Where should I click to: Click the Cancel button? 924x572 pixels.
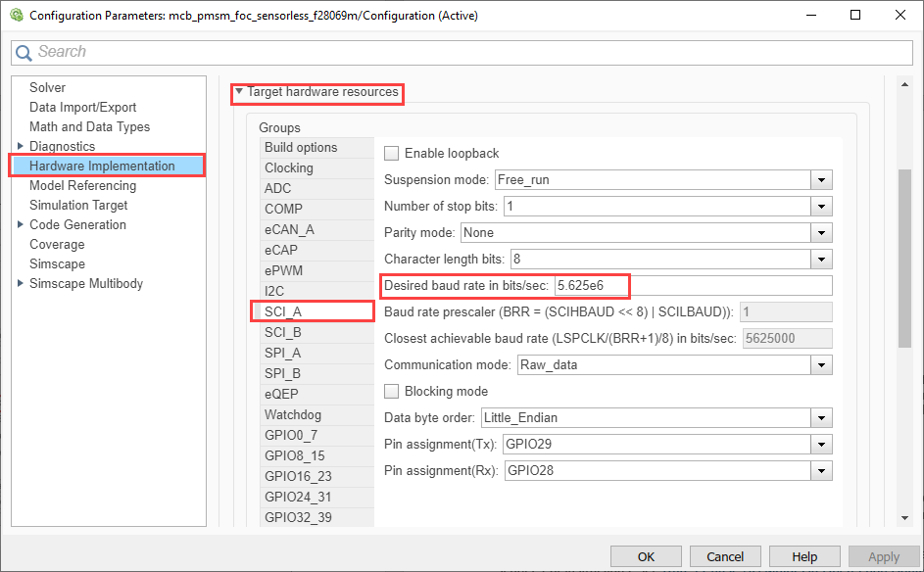tap(725, 556)
